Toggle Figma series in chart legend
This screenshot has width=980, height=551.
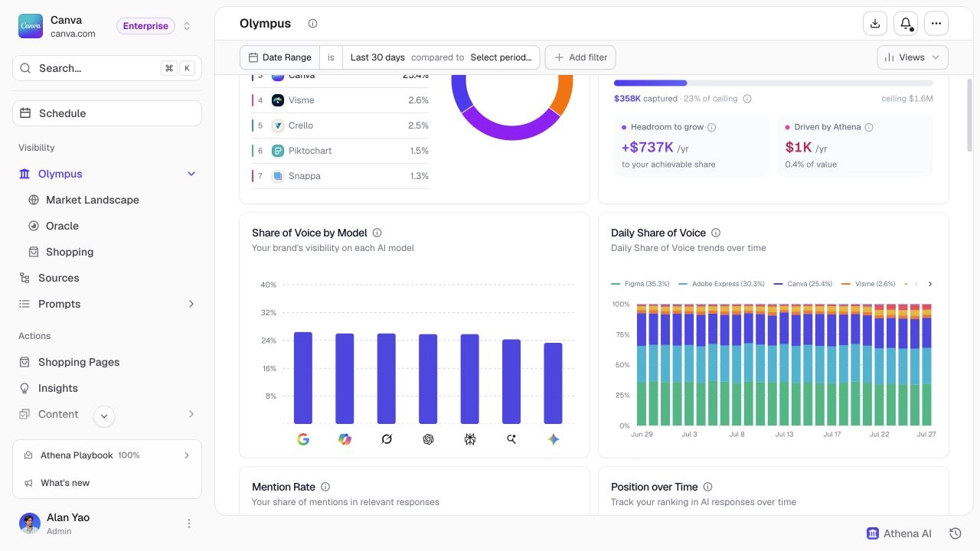click(640, 284)
